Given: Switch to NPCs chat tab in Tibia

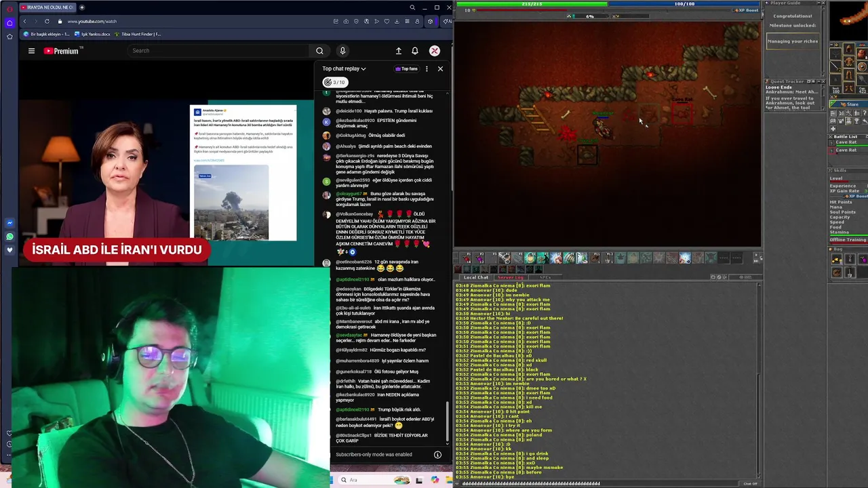Looking at the screenshot, I should pyautogui.click(x=545, y=277).
